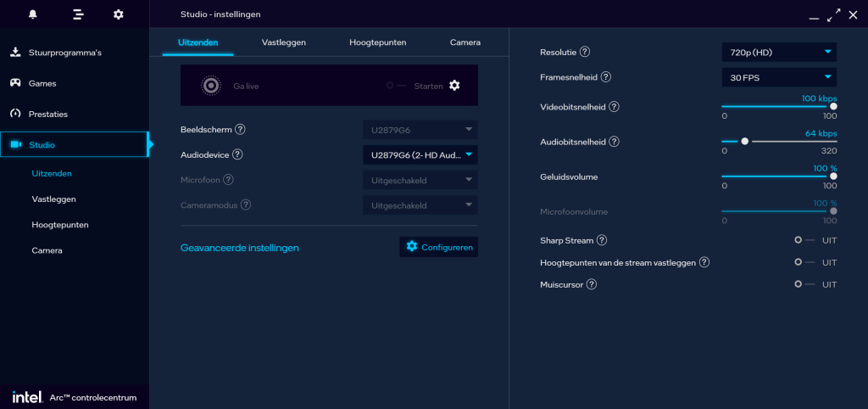The height and width of the screenshot is (409, 868).
Task: Open the settings gear in top bar
Action: pyautogui.click(x=119, y=14)
